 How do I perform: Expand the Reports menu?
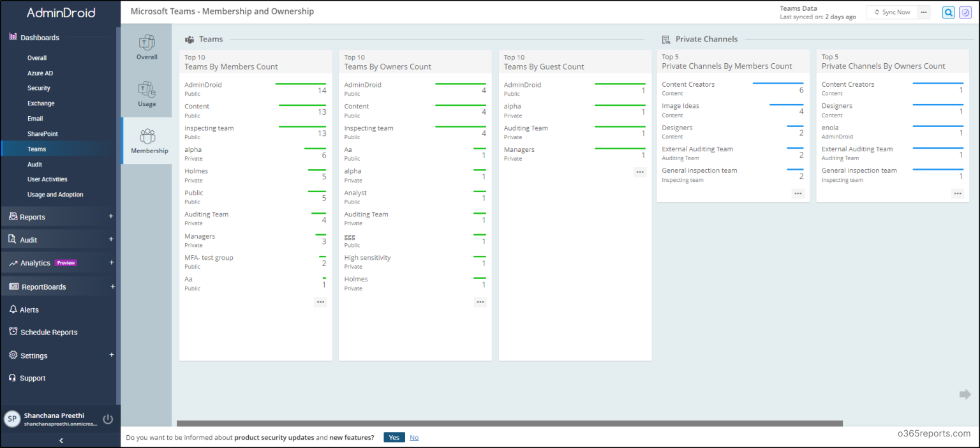[x=111, y=216]
